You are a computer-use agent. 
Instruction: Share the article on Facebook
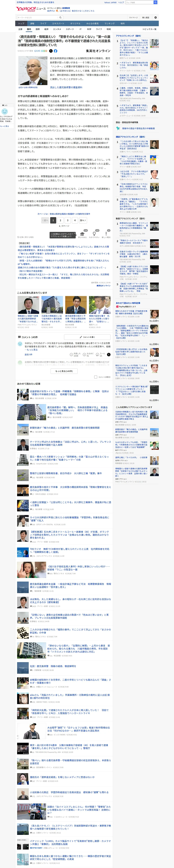(55, 51)
